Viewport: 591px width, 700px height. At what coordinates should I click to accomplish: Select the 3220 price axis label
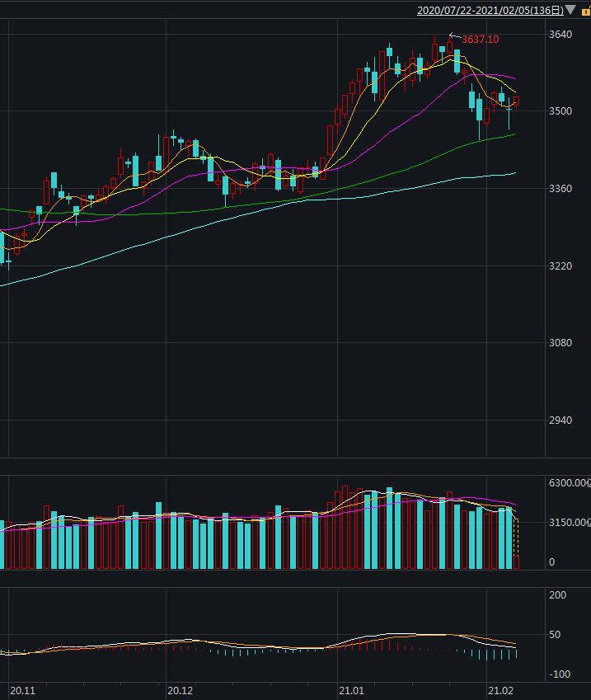pos(561,266)
